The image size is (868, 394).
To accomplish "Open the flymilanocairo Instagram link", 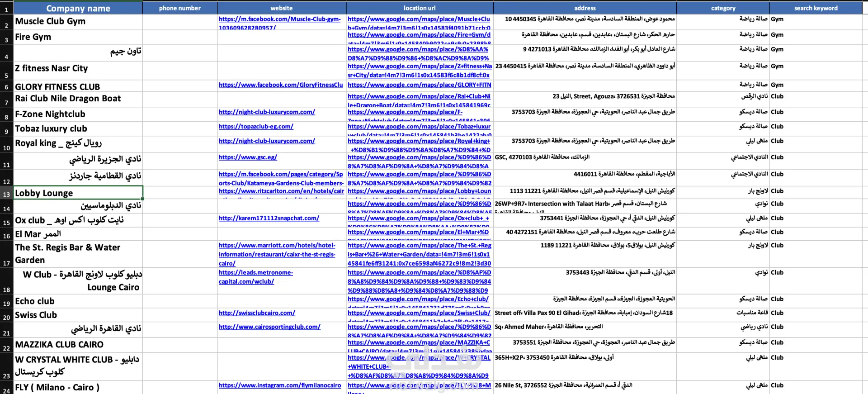I will click(280, 385).
